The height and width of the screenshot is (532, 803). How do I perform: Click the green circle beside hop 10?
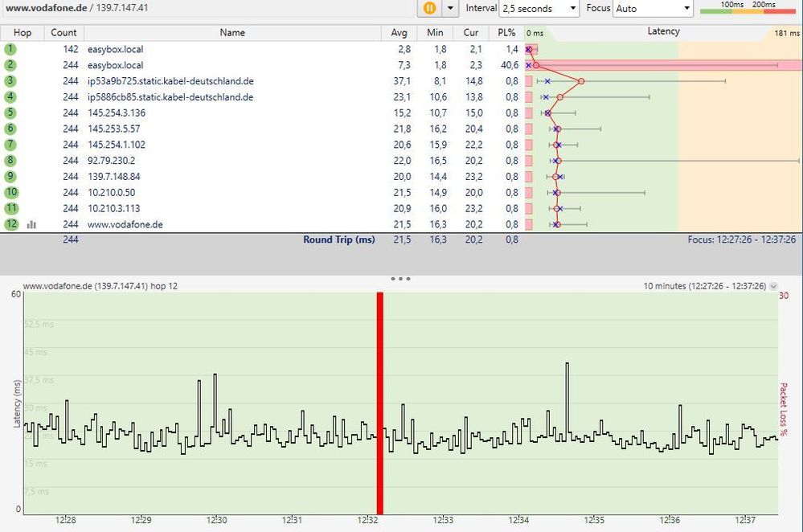[10, 193]
